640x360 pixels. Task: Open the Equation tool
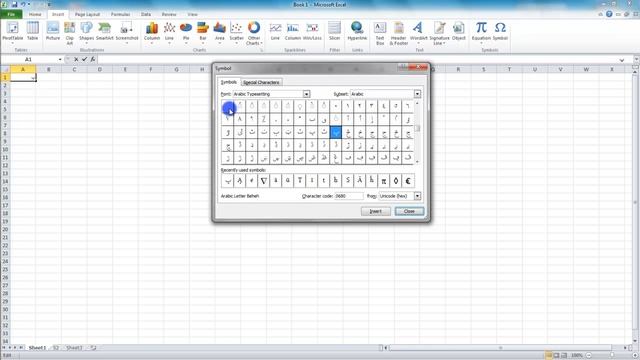pos(481,32)
